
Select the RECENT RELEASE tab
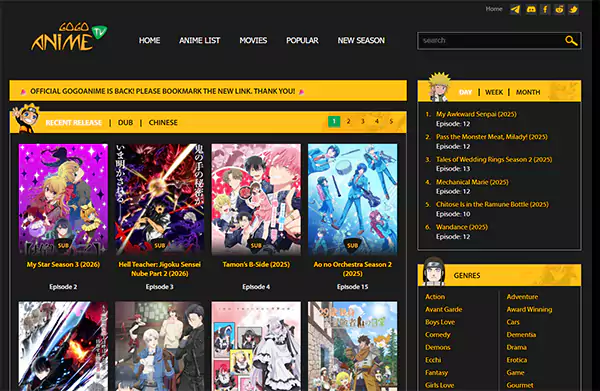(73, 122)
